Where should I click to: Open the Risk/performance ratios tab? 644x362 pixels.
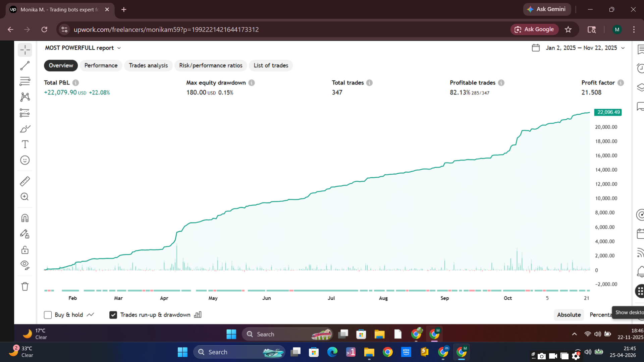(211, 65)
